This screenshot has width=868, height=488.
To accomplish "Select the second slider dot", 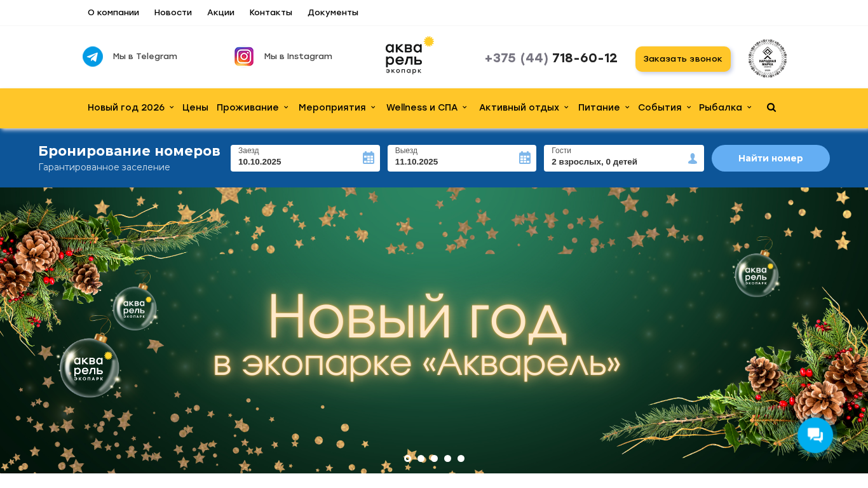I will pos(421,458).
